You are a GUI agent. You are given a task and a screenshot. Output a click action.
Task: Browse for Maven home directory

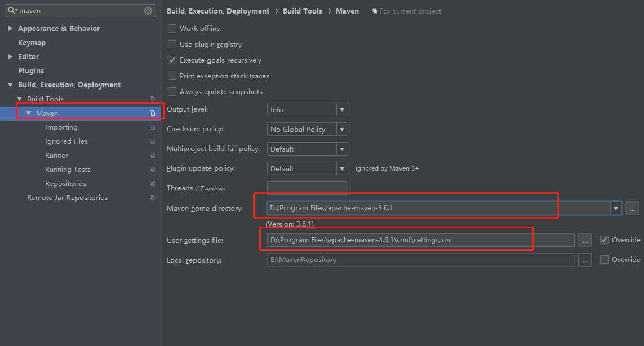tap(632, 209)
